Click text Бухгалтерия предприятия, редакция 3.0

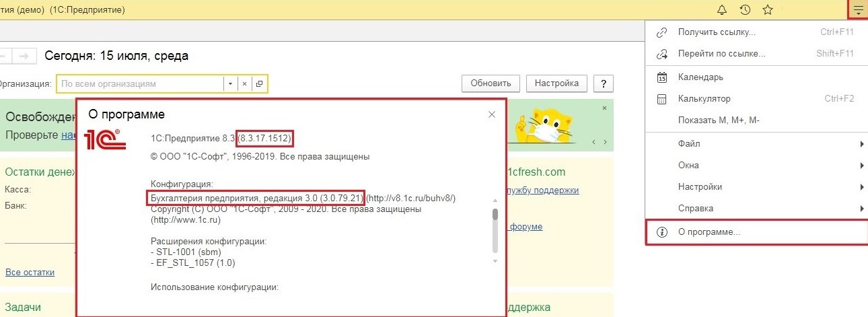[236, 199]
